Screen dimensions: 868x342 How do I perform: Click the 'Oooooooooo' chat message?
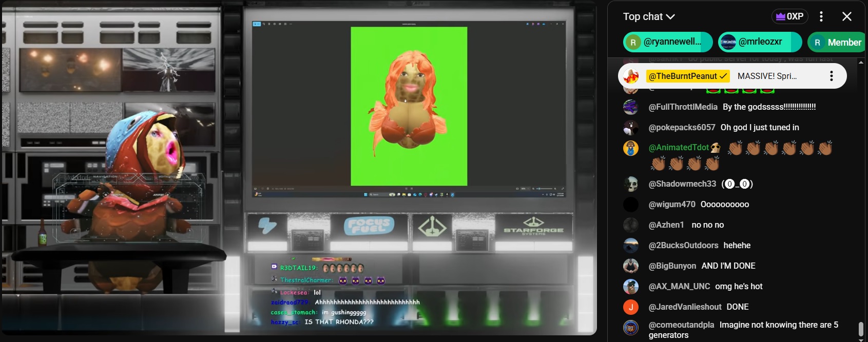(x=725, y=204)
